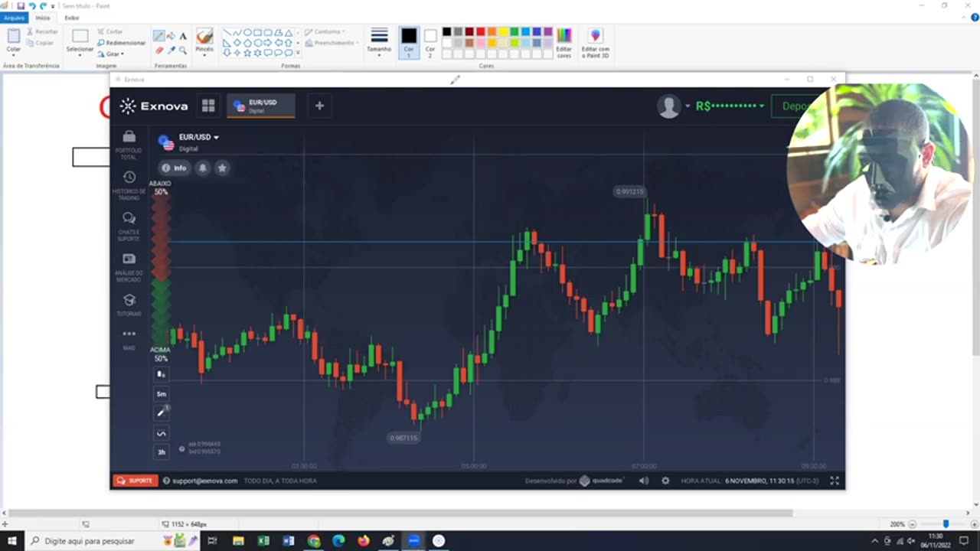The image size is (980, 551).
Task: Select the Color picker tool in Paint
Action: 171,50
